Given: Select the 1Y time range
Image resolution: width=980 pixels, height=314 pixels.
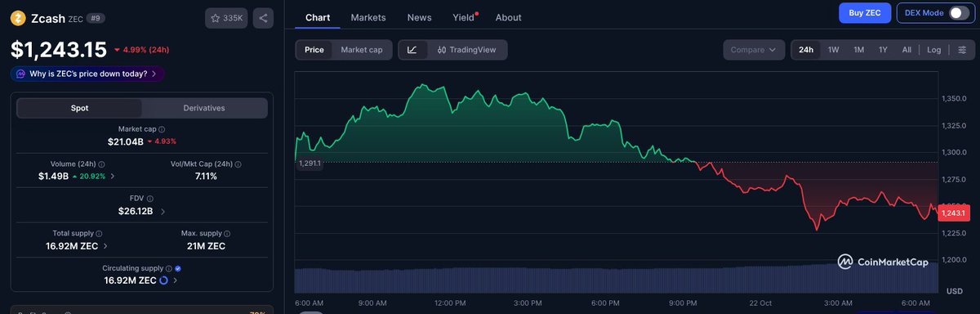Looking at the screenshot, I should tap(883, 50).
